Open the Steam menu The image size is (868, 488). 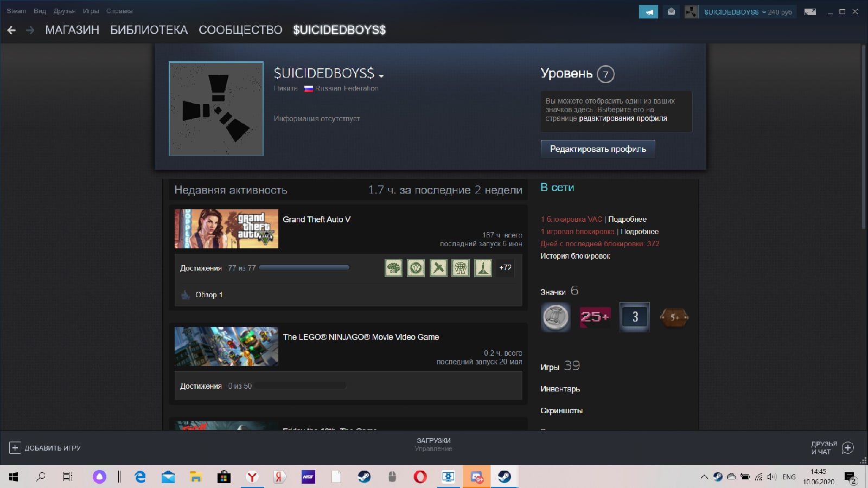click(x=16, y=11)
